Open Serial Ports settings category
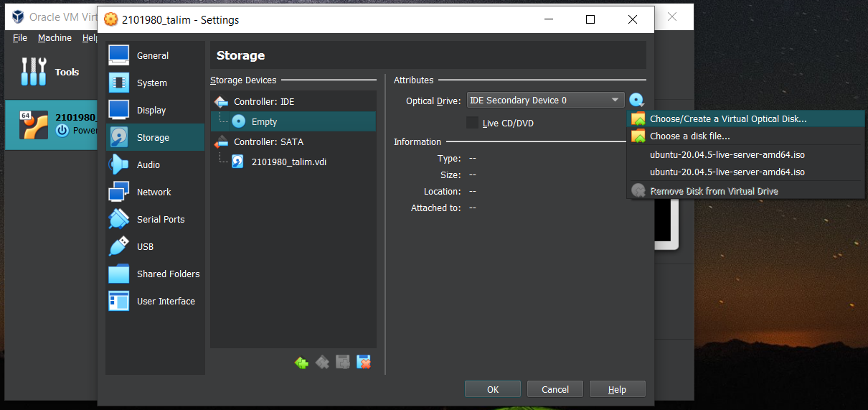The height and width of the screenshot is (410, 868). (x=155, y=219)
